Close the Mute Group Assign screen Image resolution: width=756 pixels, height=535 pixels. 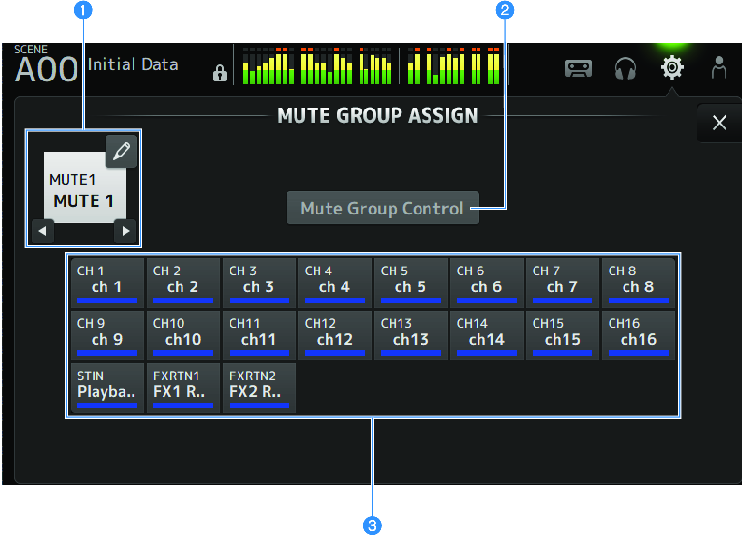[719, 123]
